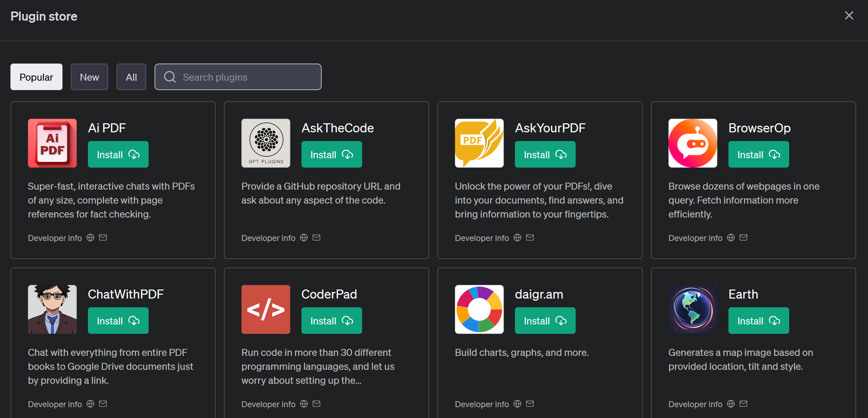Open daigr.am developer email icon
868x418 pixels.
pos(530,404)
